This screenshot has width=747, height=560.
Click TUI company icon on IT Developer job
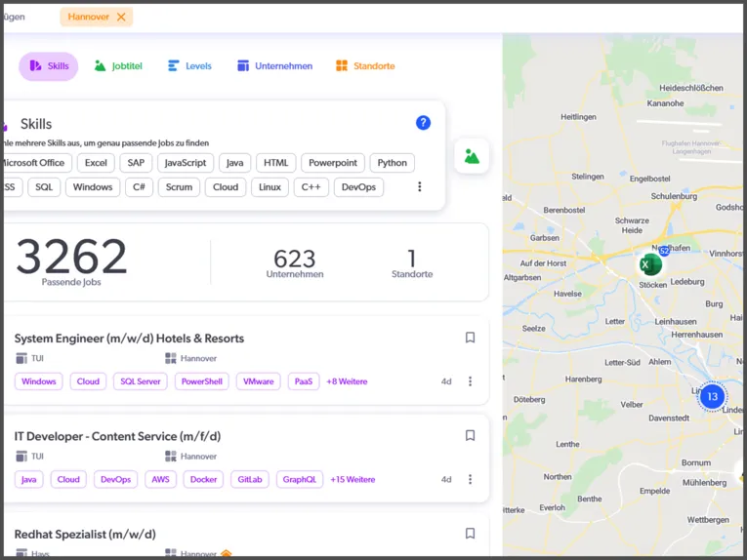[x=21, y=457]
